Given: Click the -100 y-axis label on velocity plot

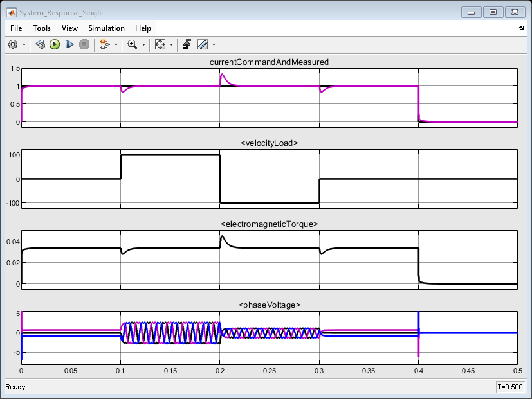Looking at the screenshot, I should [13, 203].
